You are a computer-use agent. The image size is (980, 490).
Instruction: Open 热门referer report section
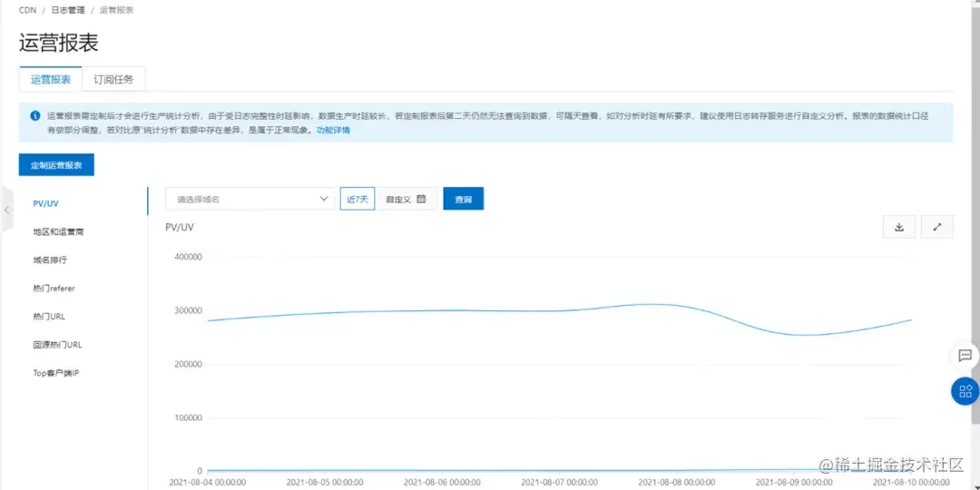point(54,289)
